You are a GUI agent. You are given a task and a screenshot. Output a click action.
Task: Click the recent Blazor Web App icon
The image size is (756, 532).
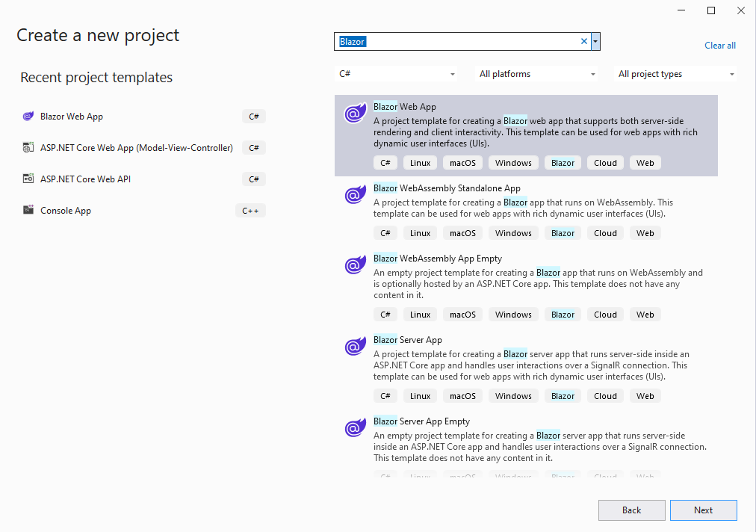click(x=28, y=117)
